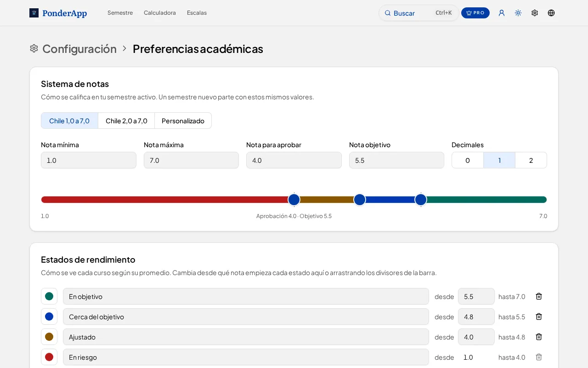Image resolution: width=588 pixels, height=368 pixels.
Task: Focus the "Nota para aprobar" field
Action: (294, 160)
